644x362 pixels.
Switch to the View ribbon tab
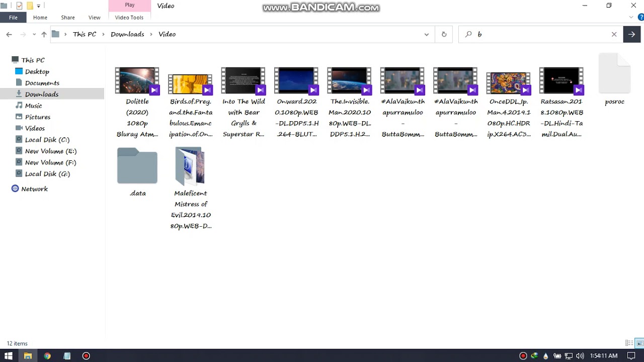point(95,17)
